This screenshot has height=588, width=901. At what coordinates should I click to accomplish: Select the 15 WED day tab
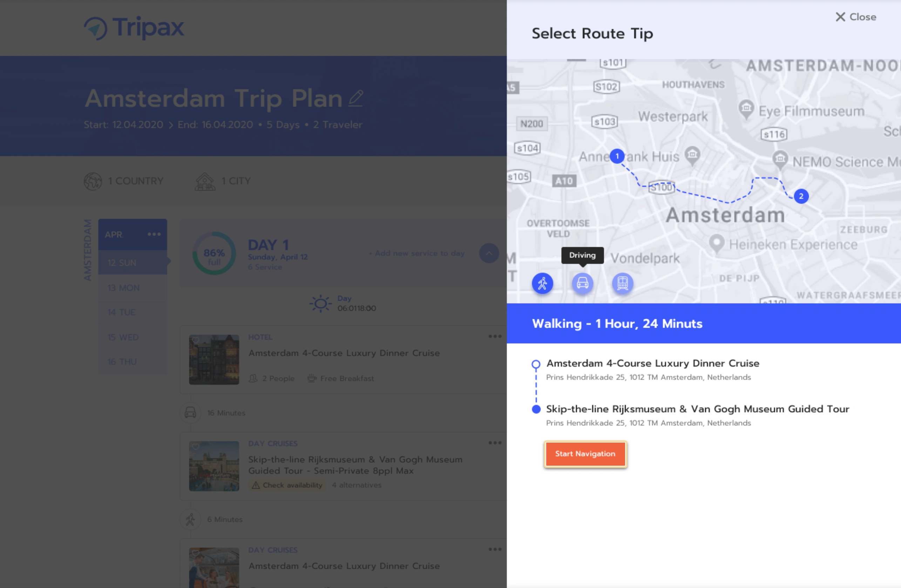point(133,337)
